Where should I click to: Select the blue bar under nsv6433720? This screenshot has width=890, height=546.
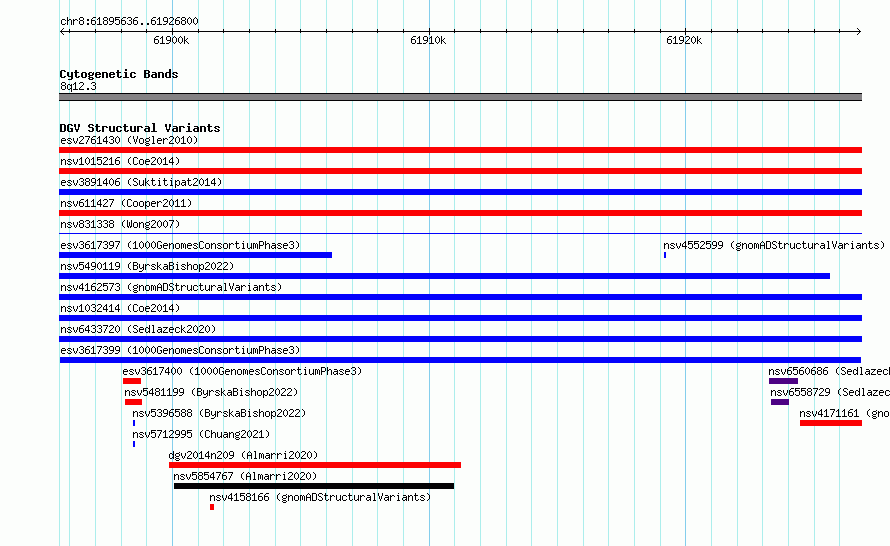pyautogui.click(x=460, y=339)
